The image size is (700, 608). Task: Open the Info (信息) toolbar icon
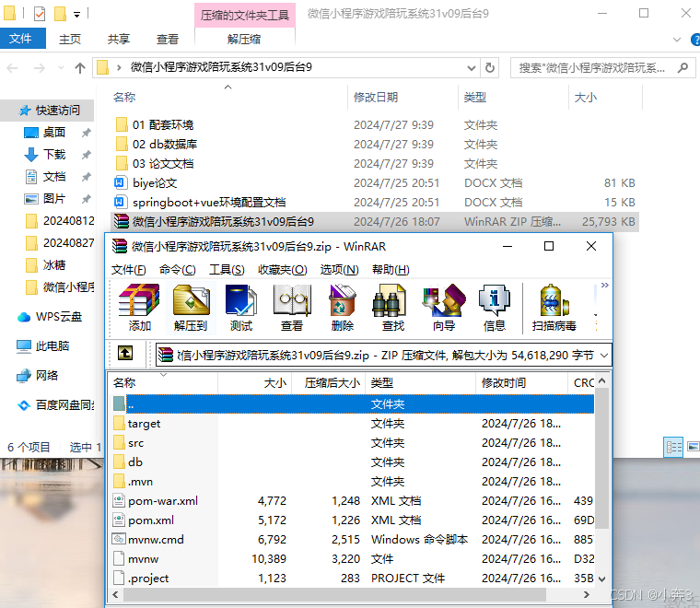pyautogui.click(x=495, y=308)
